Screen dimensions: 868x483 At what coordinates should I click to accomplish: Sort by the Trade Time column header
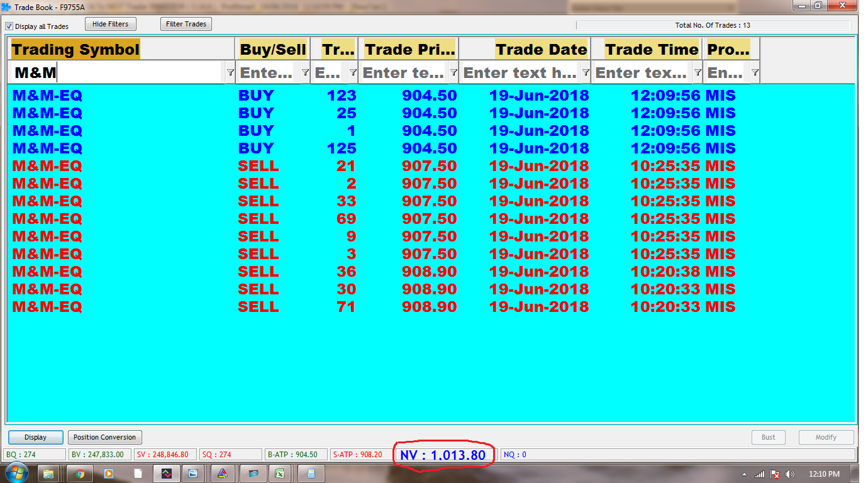point(647,49)
